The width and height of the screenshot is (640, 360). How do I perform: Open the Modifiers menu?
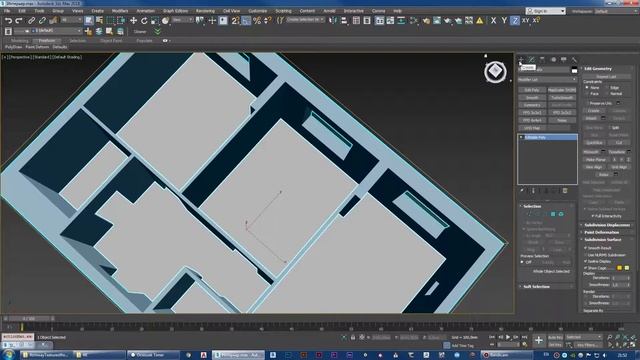[x=120, y=11]
